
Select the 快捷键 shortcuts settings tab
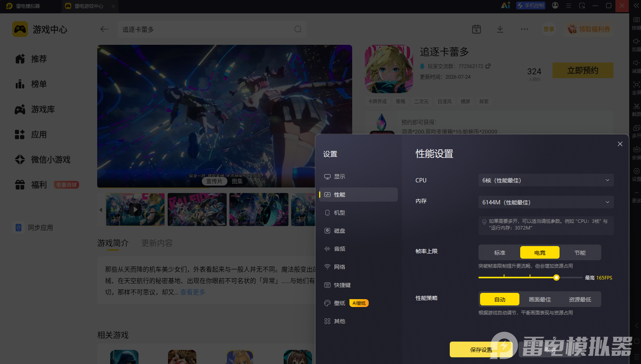(x=358, y=285)
